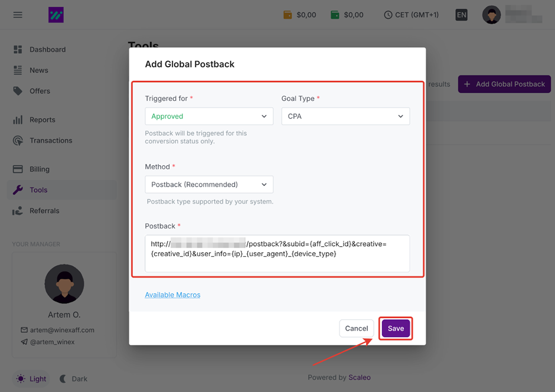Switch to Dark theme
This screenshot has height=392, width=555.
point(73,379)
